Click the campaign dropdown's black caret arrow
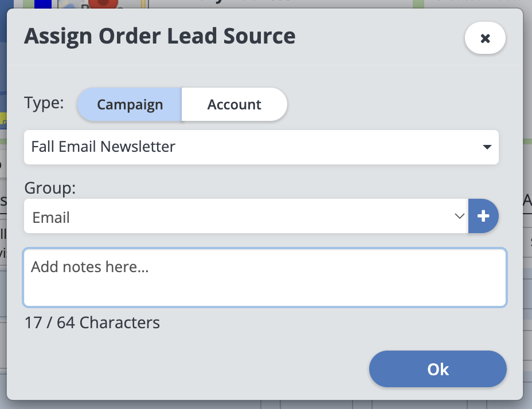This screenshot has width=532, height=409. pyautogui.click(x=487, y=147)
